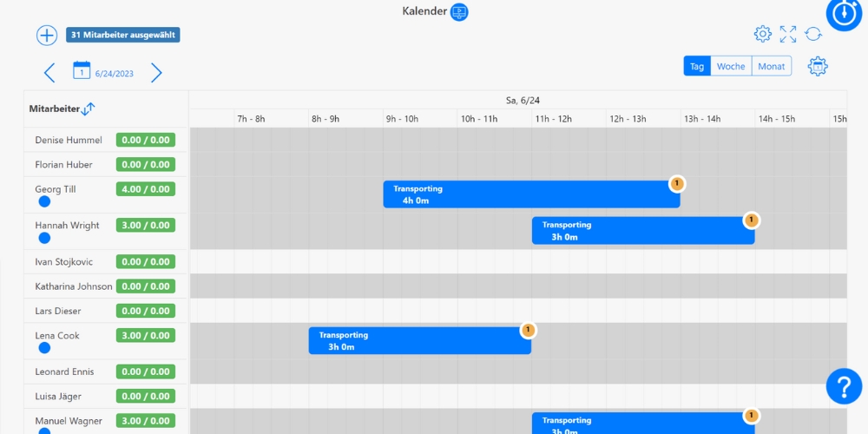The width and height of the screenshot is (868, 434).
Task: Open Georg Till's 4h Transporting shift
Action: point(530,194)
